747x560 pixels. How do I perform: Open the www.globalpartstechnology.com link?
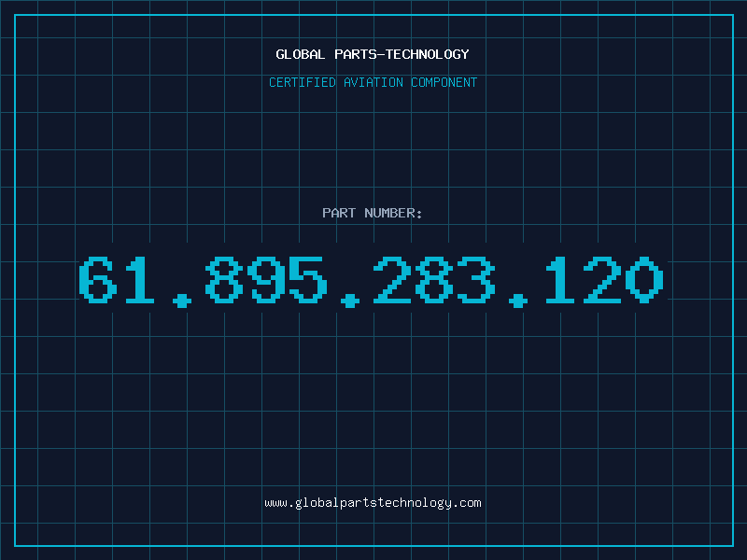[x=373, y=503]
